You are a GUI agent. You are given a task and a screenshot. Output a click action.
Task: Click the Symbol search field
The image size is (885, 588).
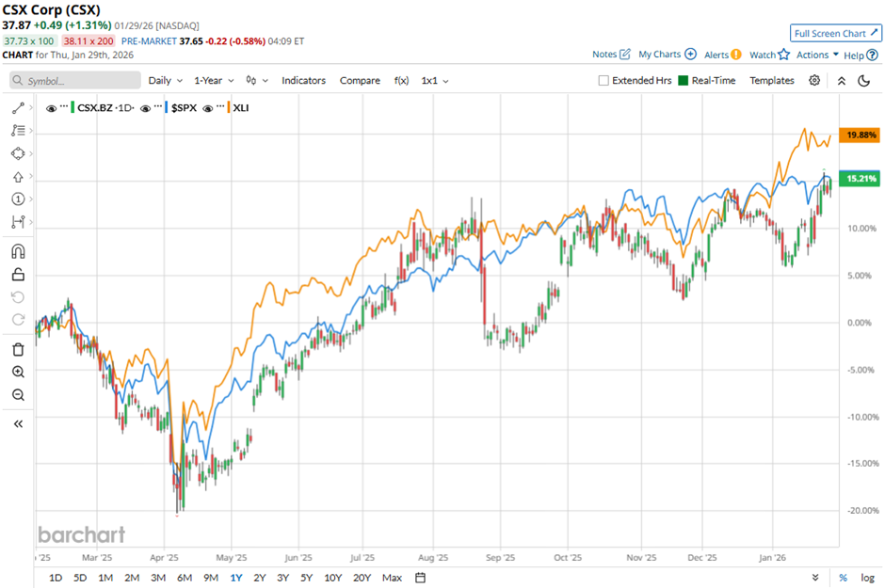pos(75,81)
